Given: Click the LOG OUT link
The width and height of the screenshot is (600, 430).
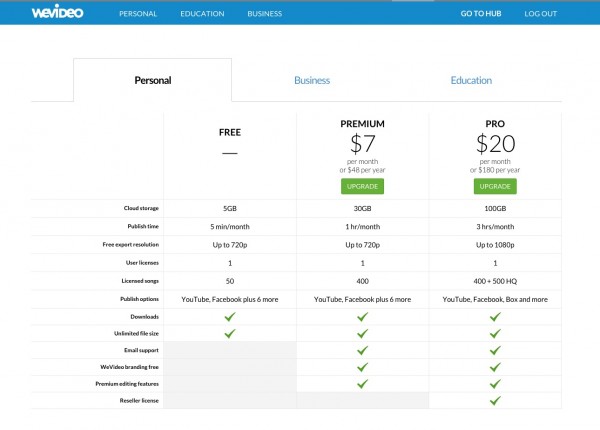Looking at the screenshot, I should [540, 14].
